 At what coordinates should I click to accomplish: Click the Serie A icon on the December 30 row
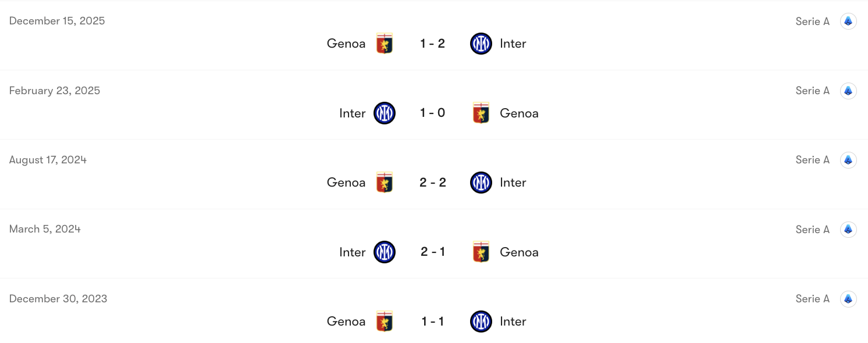(x=848, y=298)
